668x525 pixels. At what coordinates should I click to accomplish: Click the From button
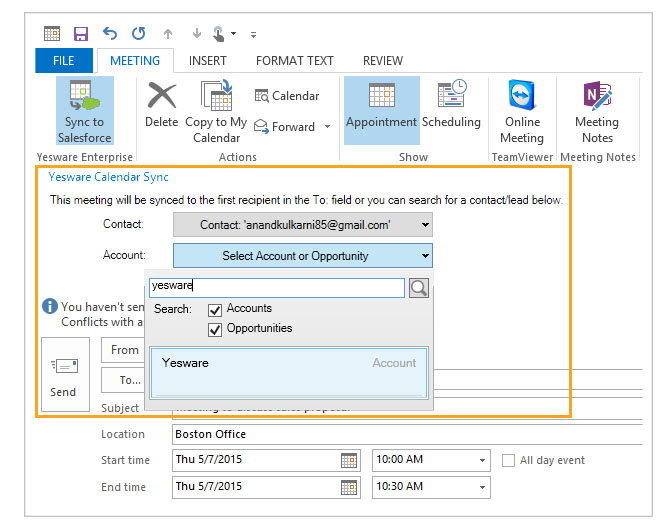124,350
